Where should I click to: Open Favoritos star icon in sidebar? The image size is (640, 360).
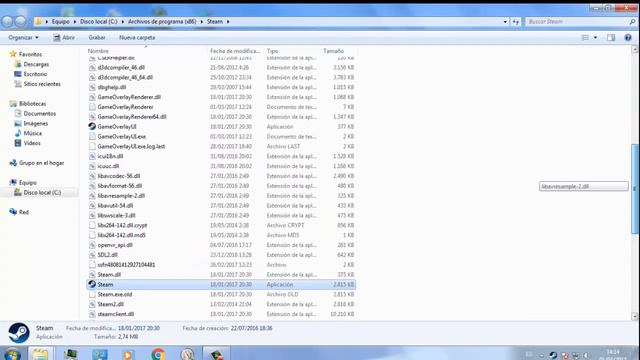pos(13,54)
